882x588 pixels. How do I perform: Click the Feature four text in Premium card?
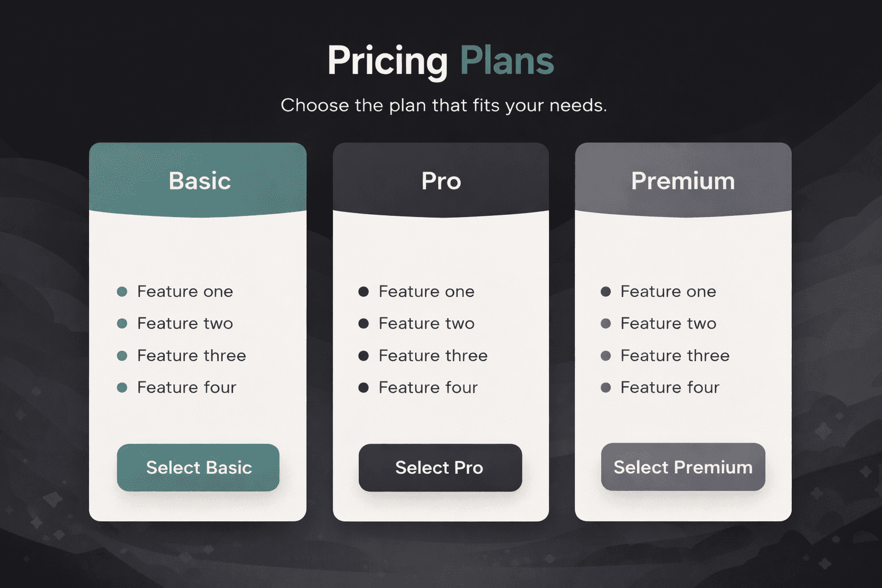click(x=670, y=388)
